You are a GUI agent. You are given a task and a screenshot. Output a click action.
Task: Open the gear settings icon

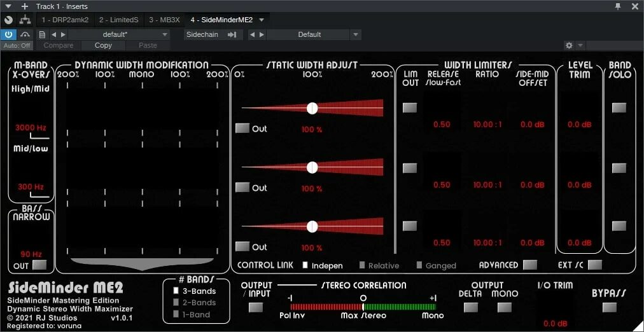pos(569,46)
